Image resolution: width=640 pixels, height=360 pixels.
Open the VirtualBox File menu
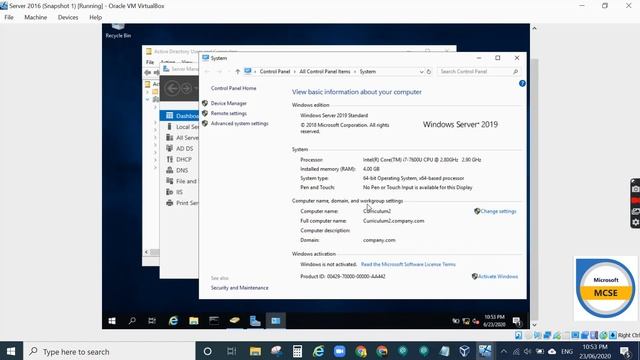pyautogui.click(x=9, y=17)
